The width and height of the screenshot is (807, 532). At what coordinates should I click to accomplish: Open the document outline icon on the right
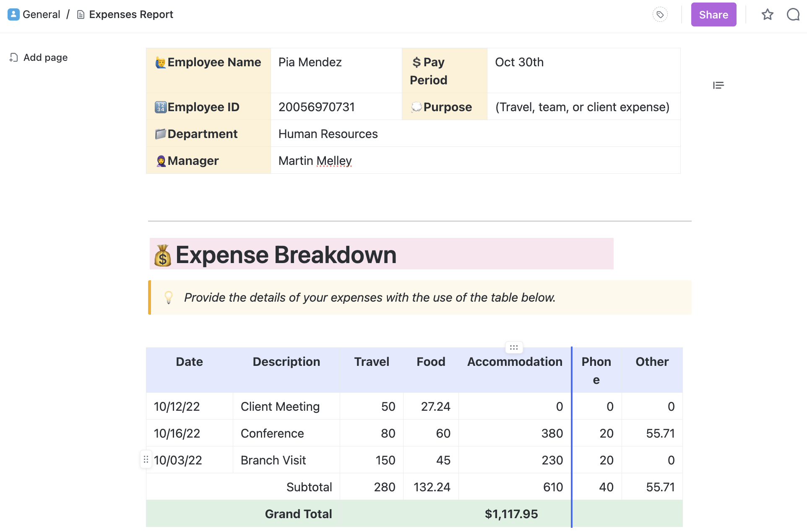(x=718, y=85)
